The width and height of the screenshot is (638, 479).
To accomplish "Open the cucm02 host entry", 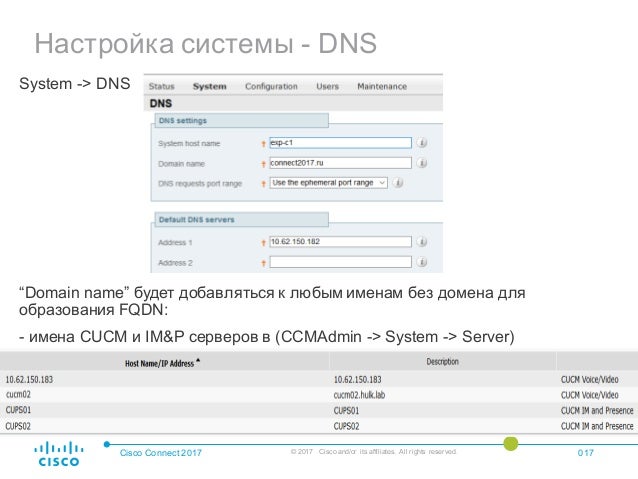I will [x=18, y=395].
